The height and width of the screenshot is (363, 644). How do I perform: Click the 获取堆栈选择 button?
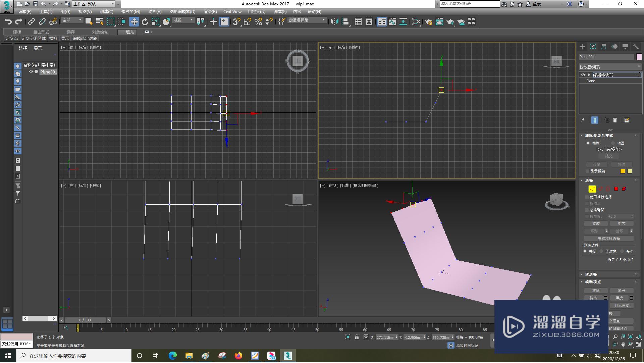[x=609, y=239]
